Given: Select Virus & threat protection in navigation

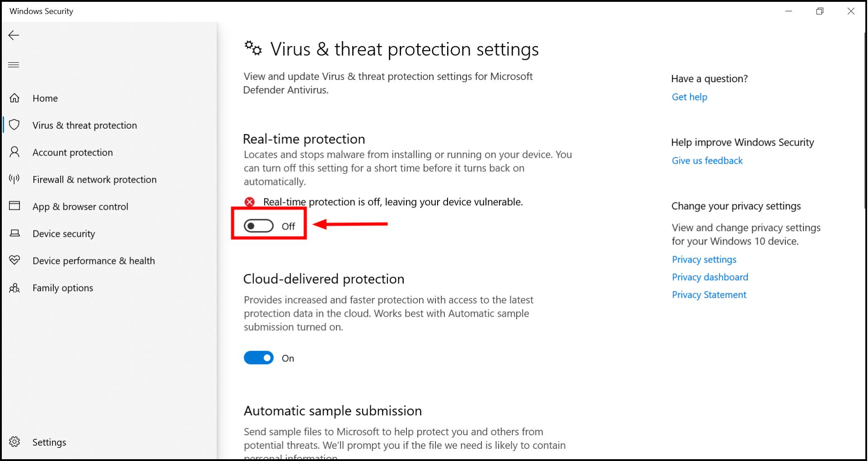Looking at the screenshot, I should point(85,125).
